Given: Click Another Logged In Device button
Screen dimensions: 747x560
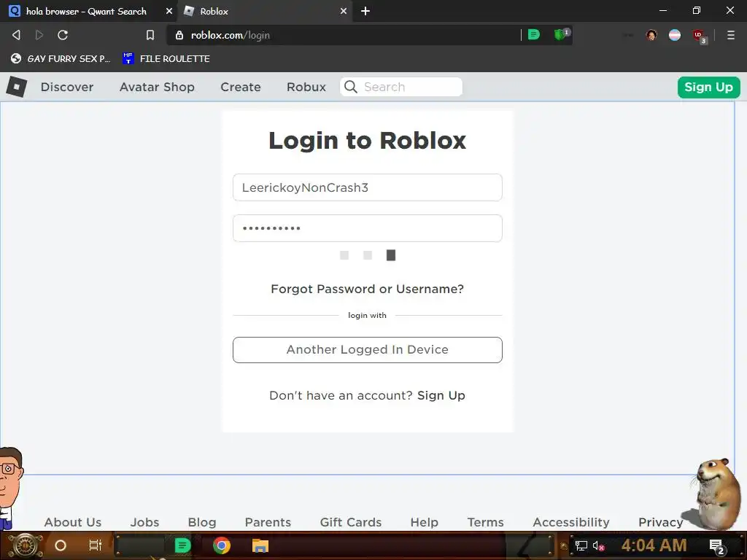Looking at the screenshot, I should 368,349.
